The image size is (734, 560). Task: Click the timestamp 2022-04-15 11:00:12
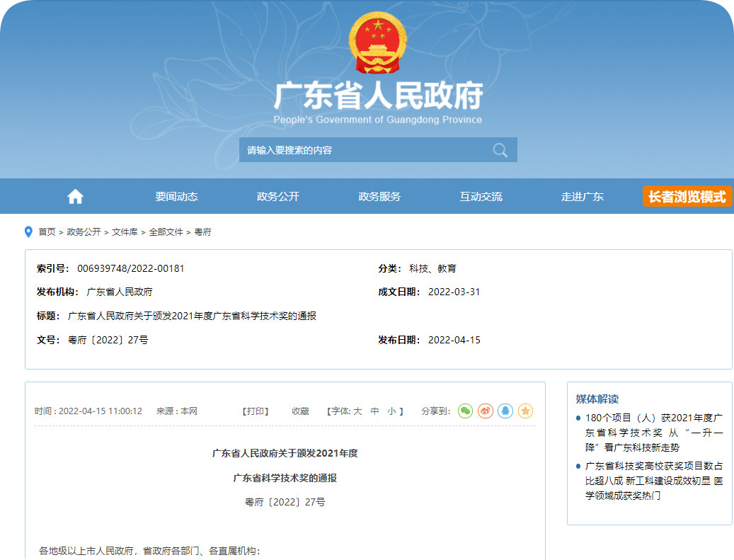[101, 411]
